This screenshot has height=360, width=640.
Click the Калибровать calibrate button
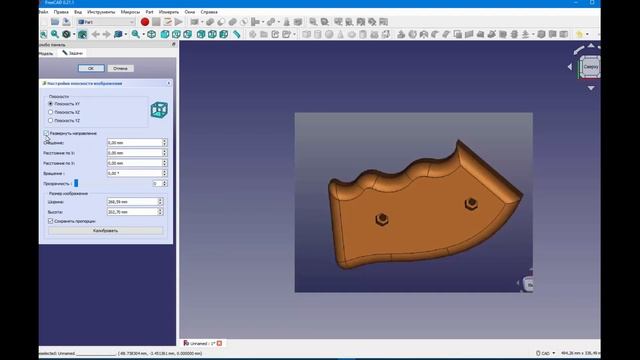pos(106,231)
